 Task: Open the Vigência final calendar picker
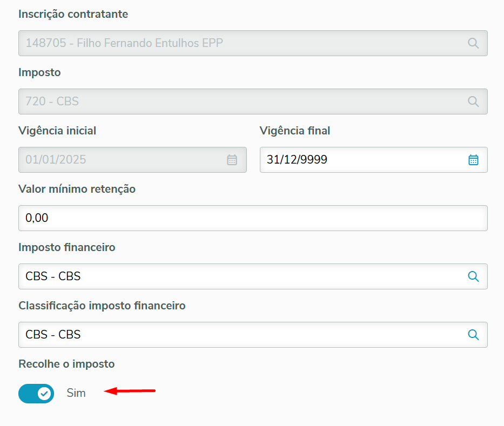click(x=473, y=160)
